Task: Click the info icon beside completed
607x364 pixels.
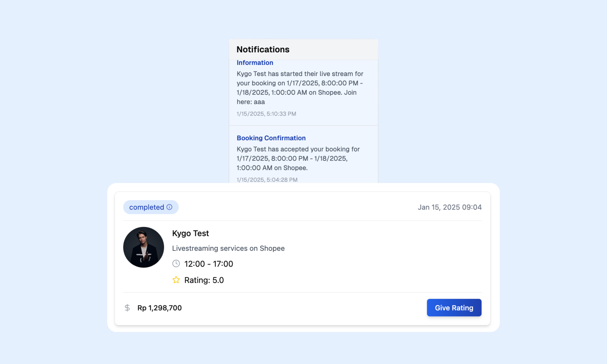Action: [x=169, y=207]
